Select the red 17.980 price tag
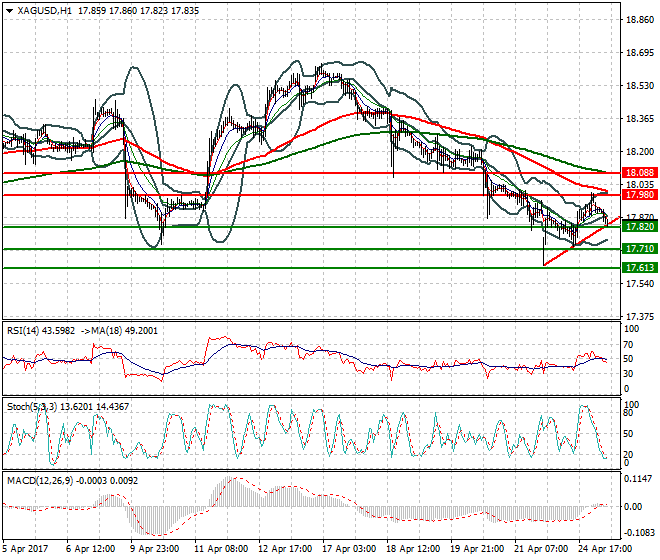Screen dimensions: 660x560 [638, 195]
